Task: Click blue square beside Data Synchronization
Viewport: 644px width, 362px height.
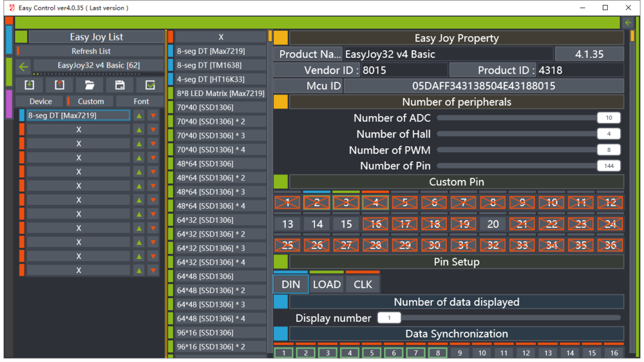Action: coord(281,333)
